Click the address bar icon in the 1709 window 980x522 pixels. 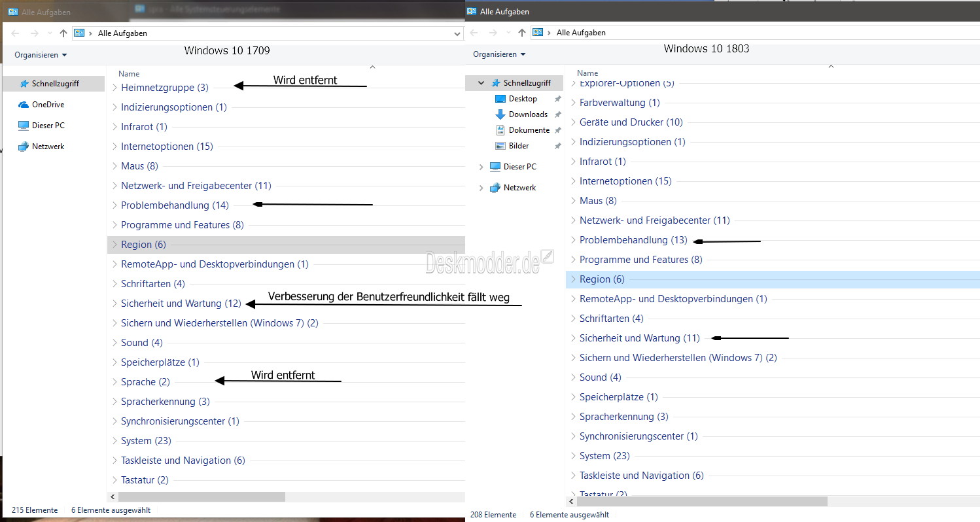pyautogui.click(x=80, y=33)
